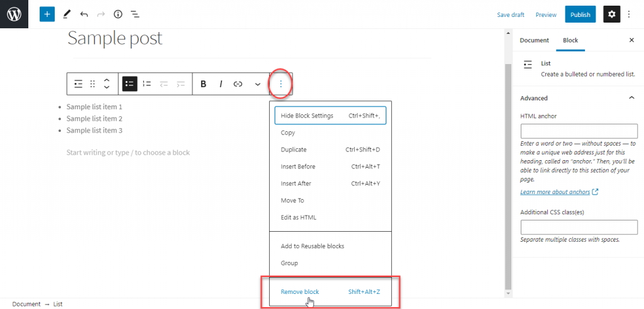Viewport: 644px width, 309px height.
Task: Switch to the Document tab
Action: 534,40
